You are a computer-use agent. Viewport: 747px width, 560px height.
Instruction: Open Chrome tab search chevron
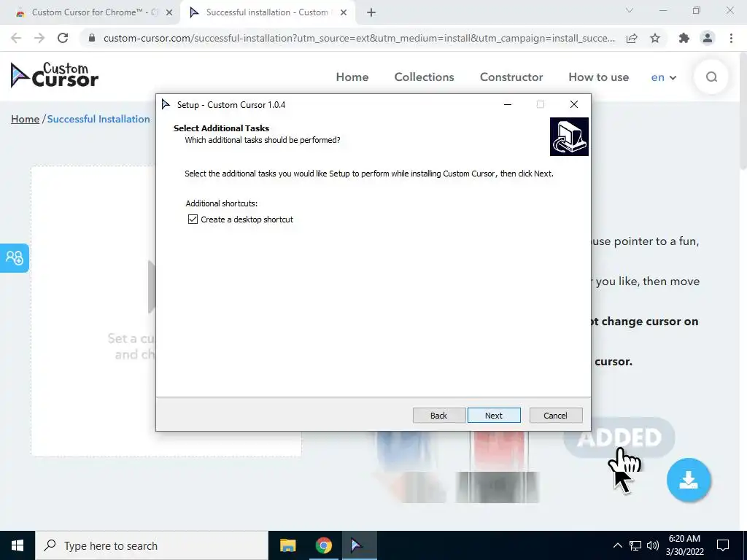630,10
